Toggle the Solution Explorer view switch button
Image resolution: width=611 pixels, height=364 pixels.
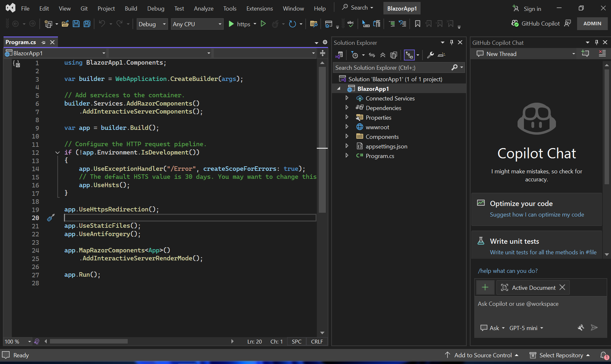point(339,55)
